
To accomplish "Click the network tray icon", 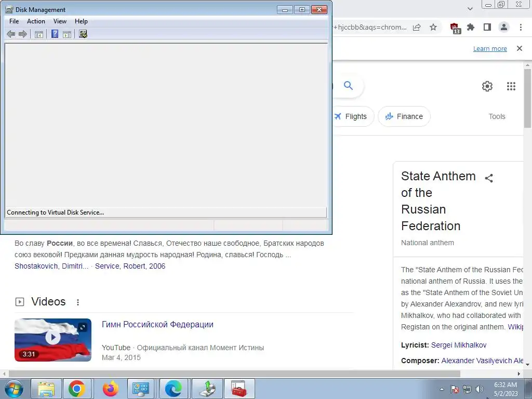I will pos(467,389).
